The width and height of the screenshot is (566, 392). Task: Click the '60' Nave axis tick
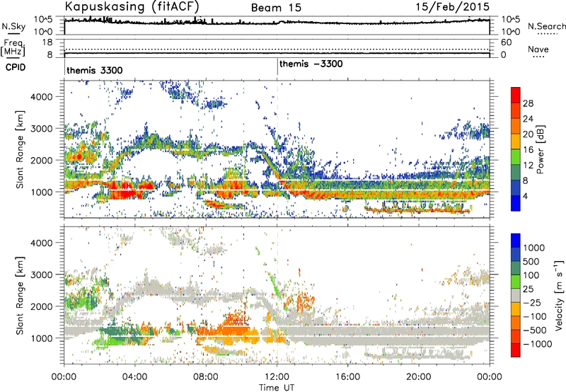[x=506, y=42]
